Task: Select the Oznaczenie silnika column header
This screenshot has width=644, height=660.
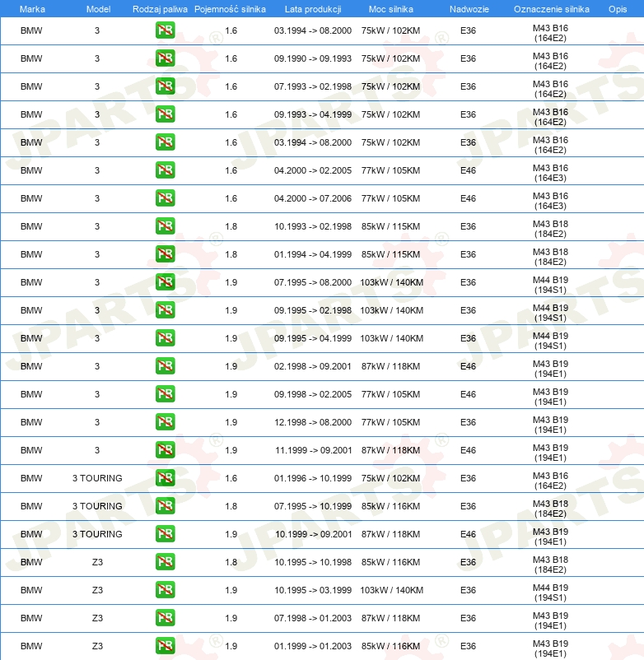Action: (x=551, y=9)
